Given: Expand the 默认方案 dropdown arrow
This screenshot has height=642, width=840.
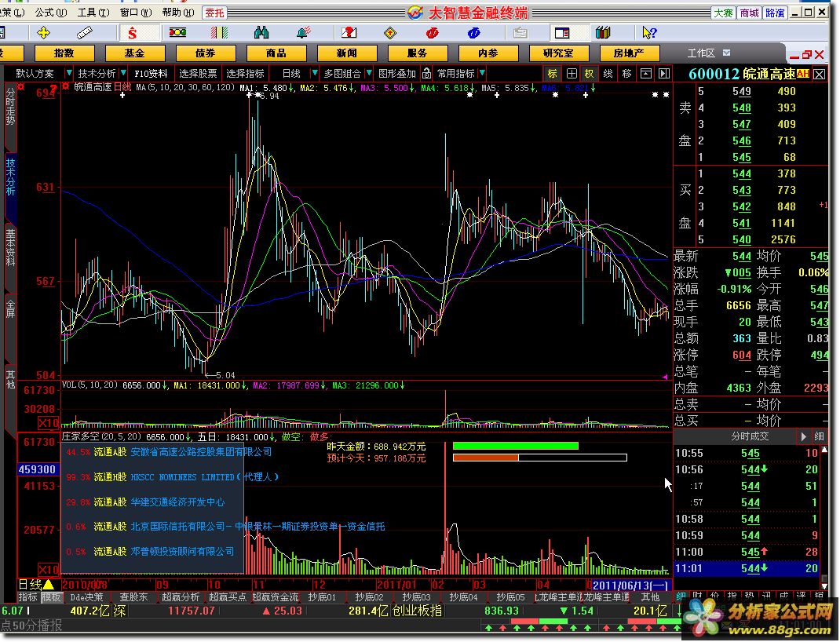Looking at the screenshot, I should click(x=68, y=73).
